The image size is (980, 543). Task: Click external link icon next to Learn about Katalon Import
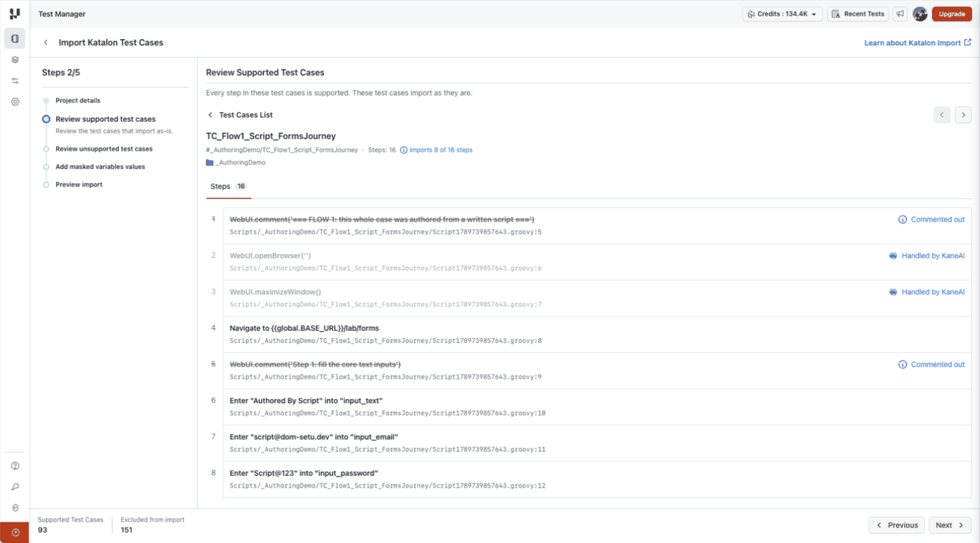(x=967, y=43)
